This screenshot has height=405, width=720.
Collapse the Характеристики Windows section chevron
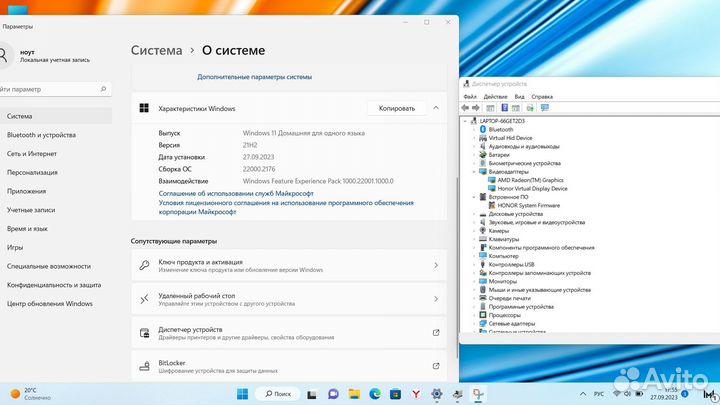[436, 108]
